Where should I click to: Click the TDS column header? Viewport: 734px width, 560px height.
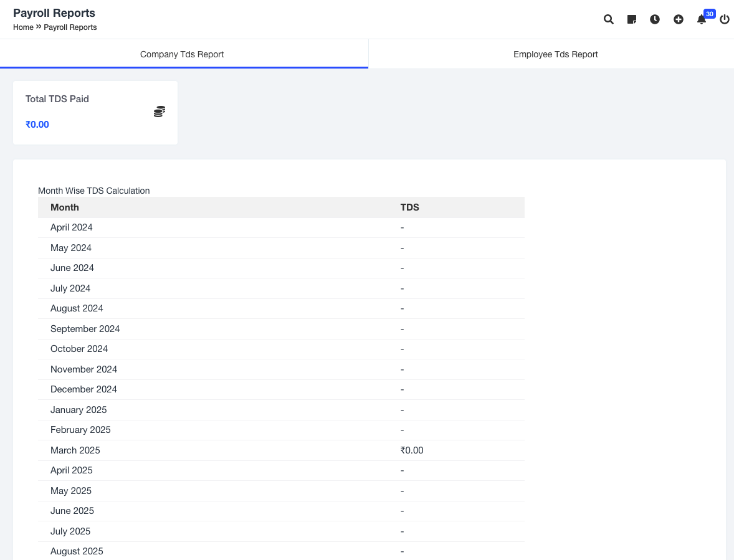409,207
